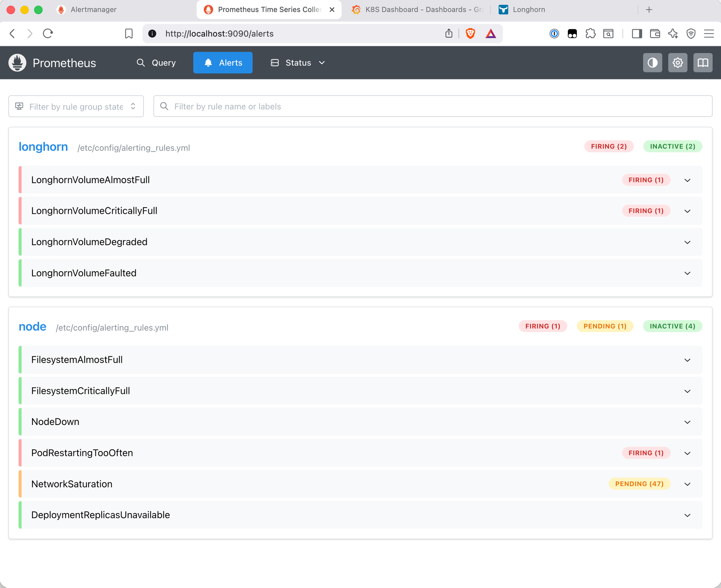The height and width of the screenshot is (588, 721).
Task: Select the NodeDown rule name
Action: click(x=55, y=422)
